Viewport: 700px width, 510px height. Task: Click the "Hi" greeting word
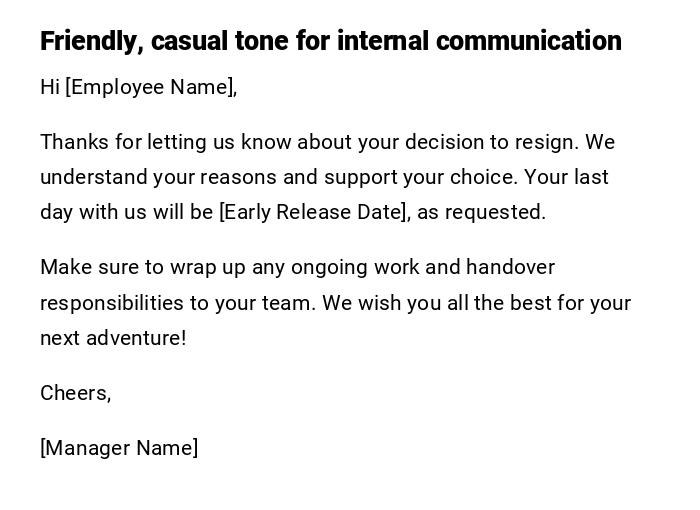tap(50, 87)
